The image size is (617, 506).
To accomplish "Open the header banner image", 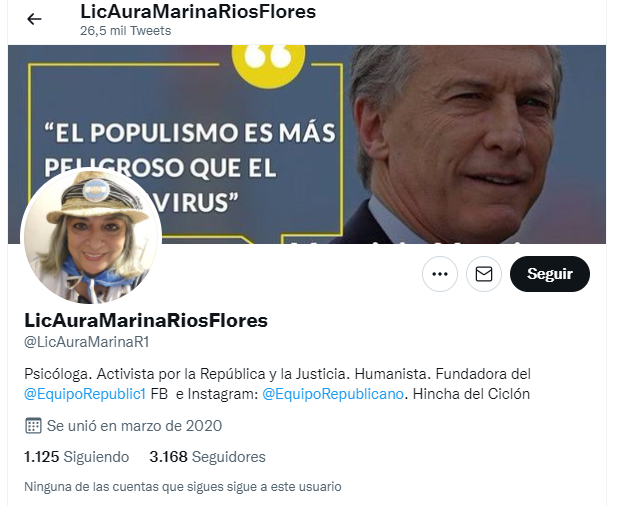I will point(307,144).
